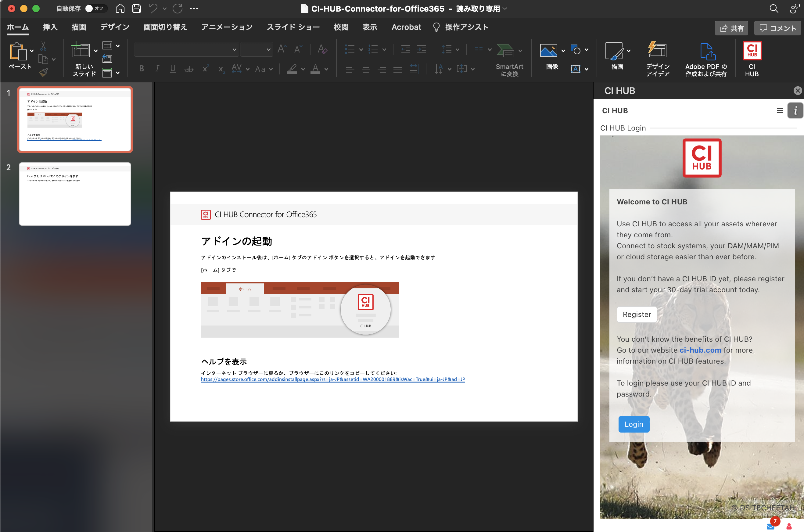Click the CI HUB info icon
The width and height of the screenshot is (804, 532).
[795, 111]
